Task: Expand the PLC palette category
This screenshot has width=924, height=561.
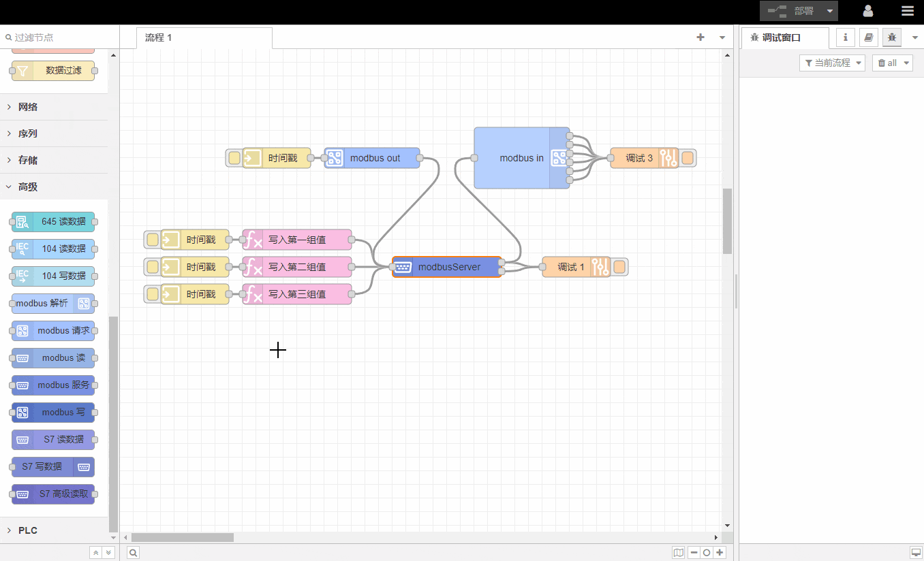Action: coord(28,530)
